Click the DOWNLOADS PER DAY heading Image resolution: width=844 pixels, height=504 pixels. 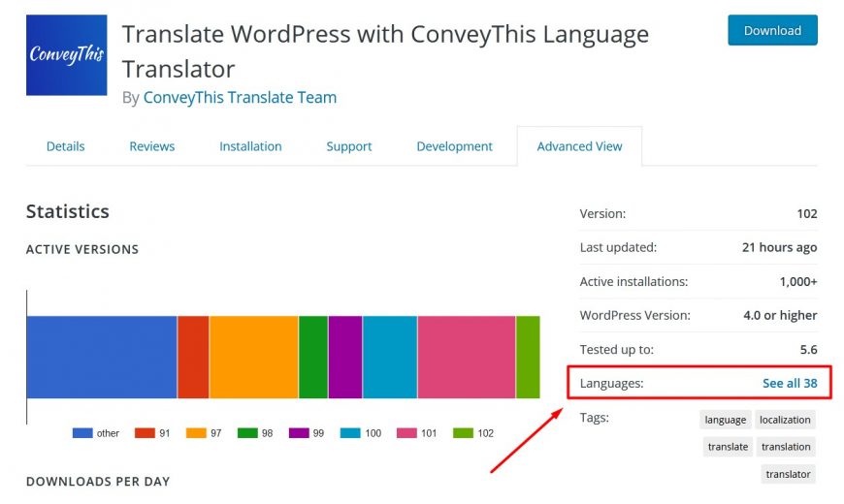pos(98,482)
